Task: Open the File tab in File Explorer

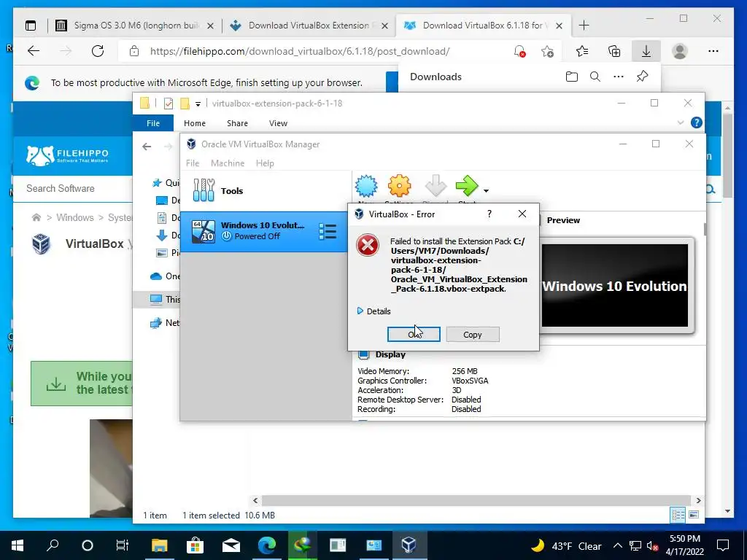Action: click(x=153, y=122)
